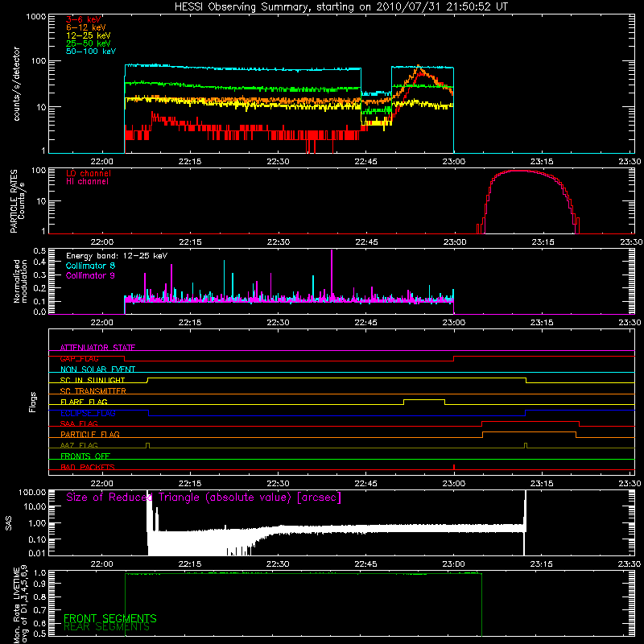
Task: Click the raised PARTICLE_FLAG orange segment
Action: [529, 432]
